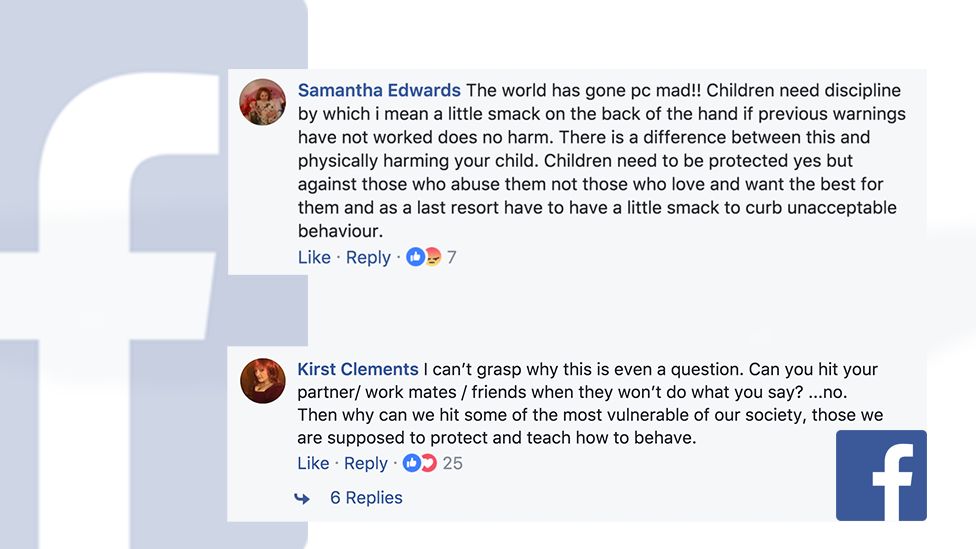Reply to Samantha Edwards' comment
This screenshot has height=549, width=976.
pos(368,257)
